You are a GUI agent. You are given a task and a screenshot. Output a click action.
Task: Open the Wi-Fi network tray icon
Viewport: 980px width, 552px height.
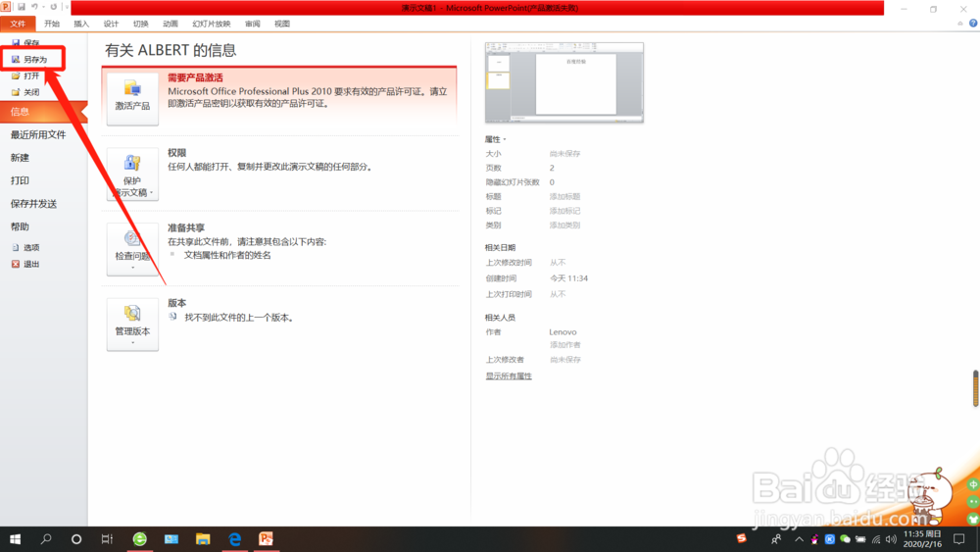click(x=876, y=539)
